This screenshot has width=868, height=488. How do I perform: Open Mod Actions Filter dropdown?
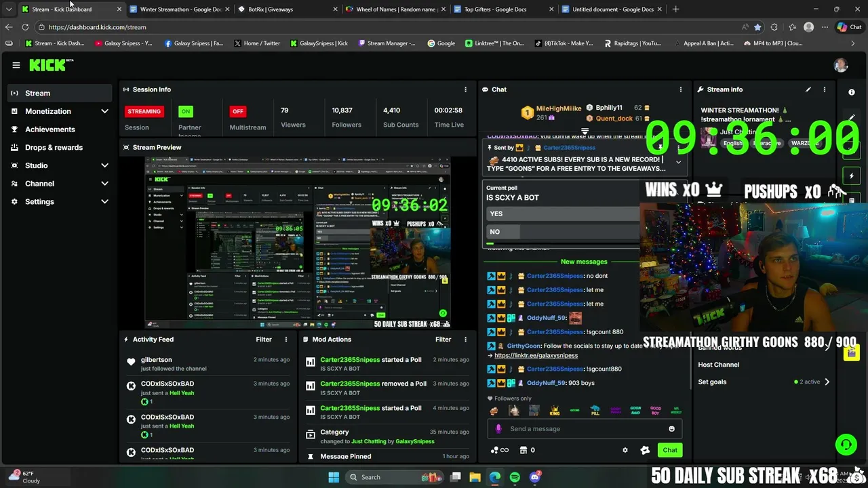pos(443,340)
